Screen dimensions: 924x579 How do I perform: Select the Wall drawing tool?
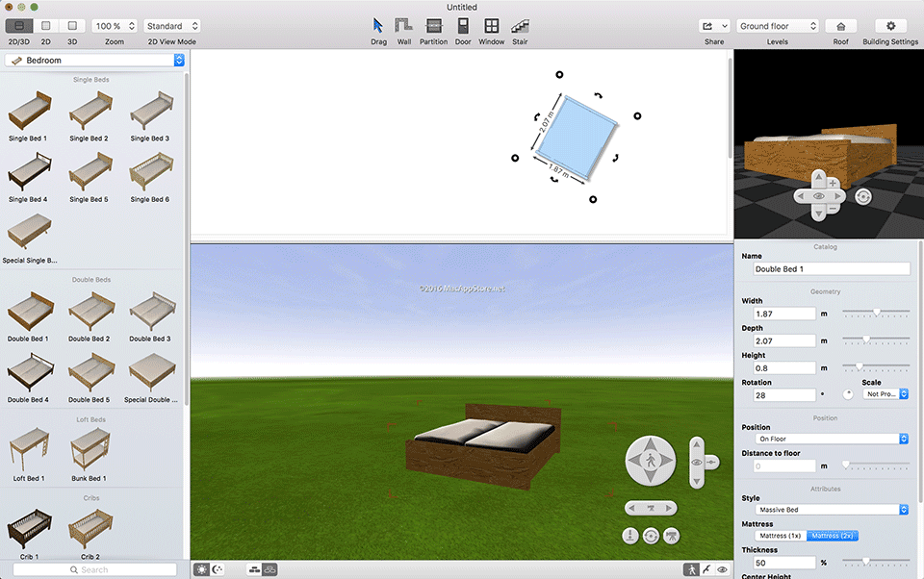(404, 27)
